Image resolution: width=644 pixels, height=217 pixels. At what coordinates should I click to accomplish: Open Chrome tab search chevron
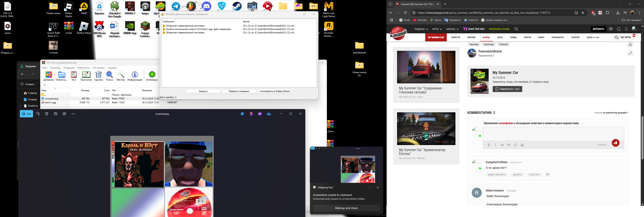click(390, 4)
